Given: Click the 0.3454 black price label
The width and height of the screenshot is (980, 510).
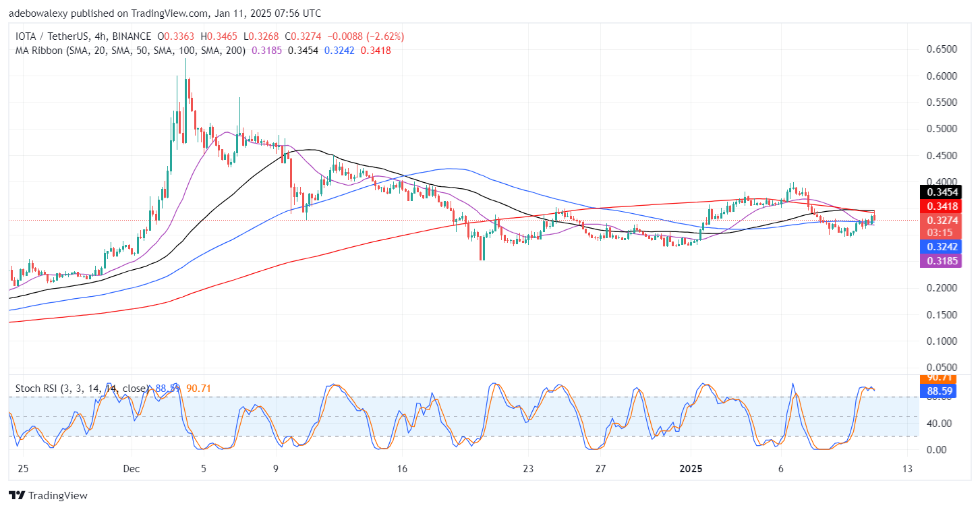Looking at the screenshot, I should coord(941,192).
